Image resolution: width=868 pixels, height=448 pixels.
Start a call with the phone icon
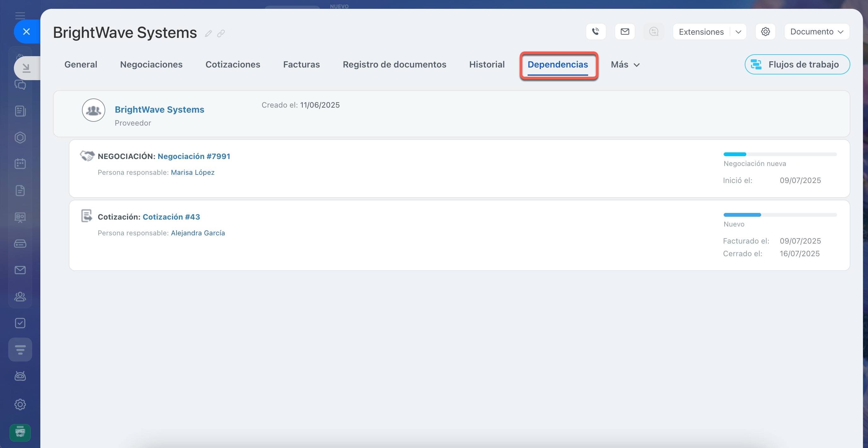[596, 32]
